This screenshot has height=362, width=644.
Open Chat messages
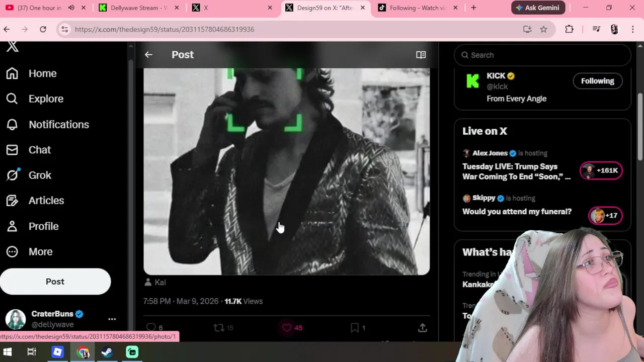click(x=28, y=150)
